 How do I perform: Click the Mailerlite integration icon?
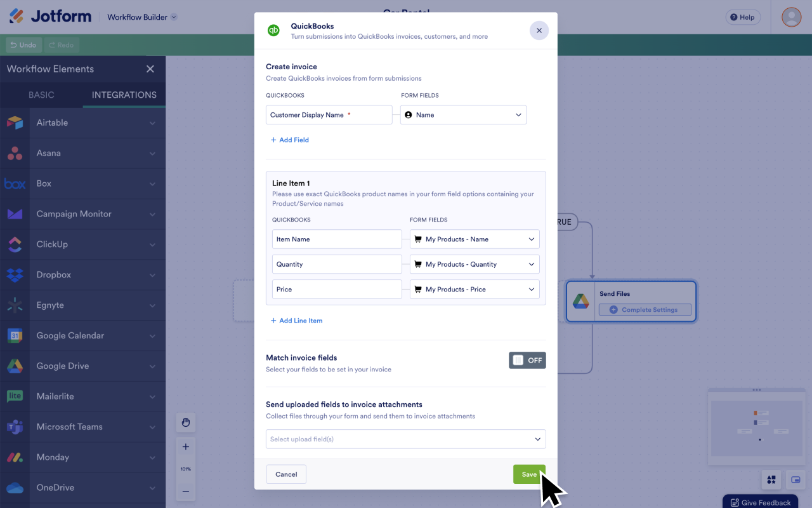(15, 396)
